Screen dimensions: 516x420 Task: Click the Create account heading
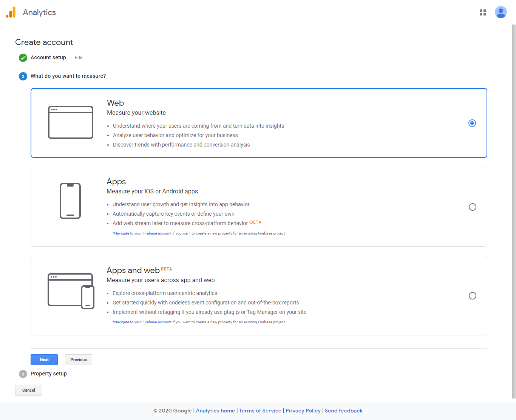[44, 42]
